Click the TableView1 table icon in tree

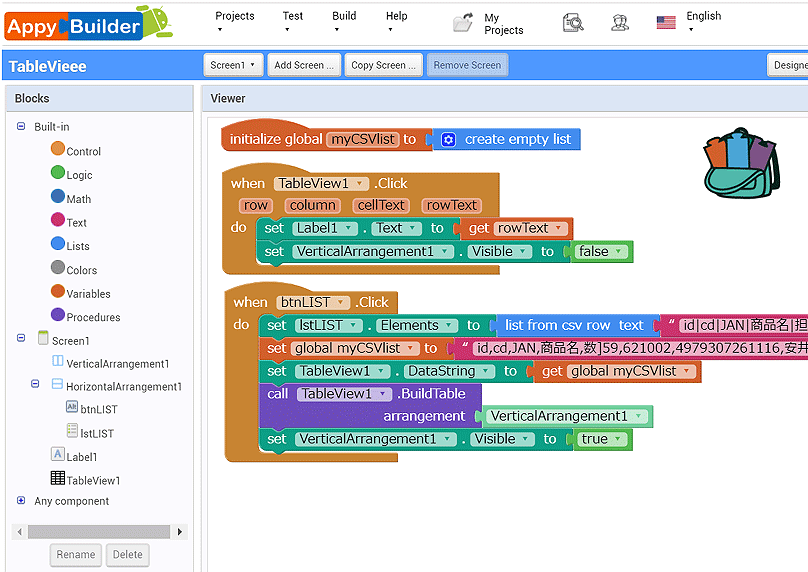tap(58, 478)
